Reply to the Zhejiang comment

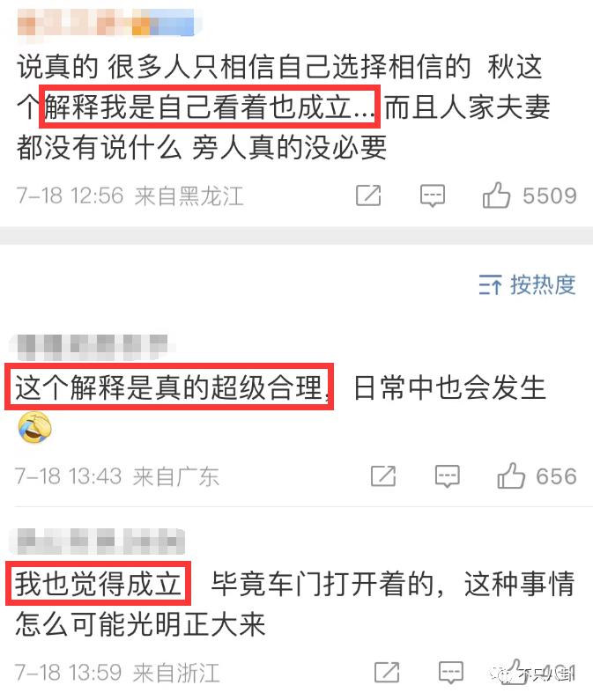450,673
